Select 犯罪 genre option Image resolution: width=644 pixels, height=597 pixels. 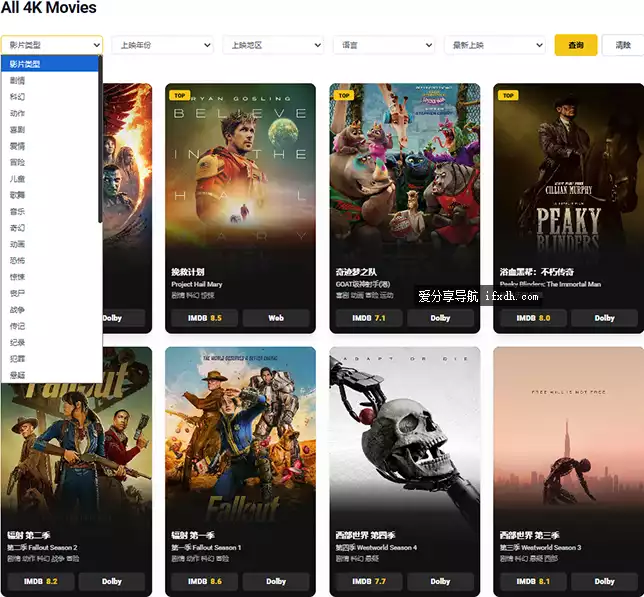click(50, 359)
